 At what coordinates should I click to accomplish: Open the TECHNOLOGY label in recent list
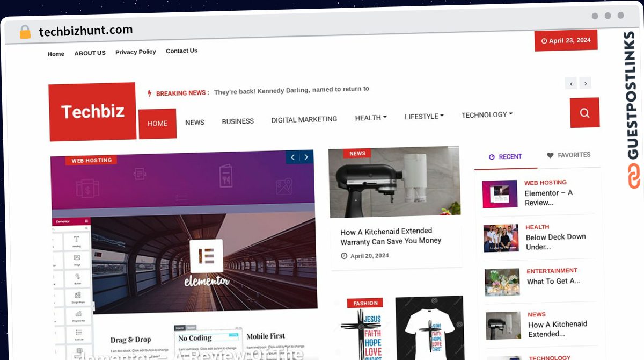(550, 357)
